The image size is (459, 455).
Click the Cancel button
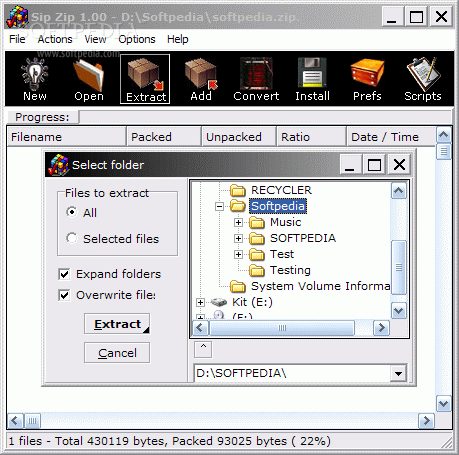(117, 353)
